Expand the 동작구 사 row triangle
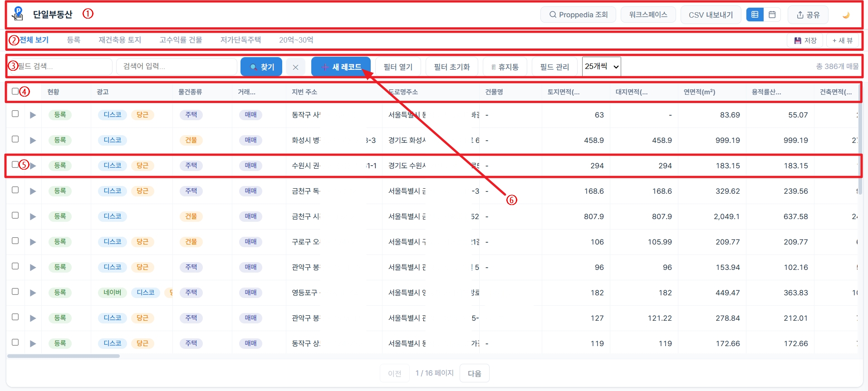This screenshot has height=391, width=868. coord(33,115)
